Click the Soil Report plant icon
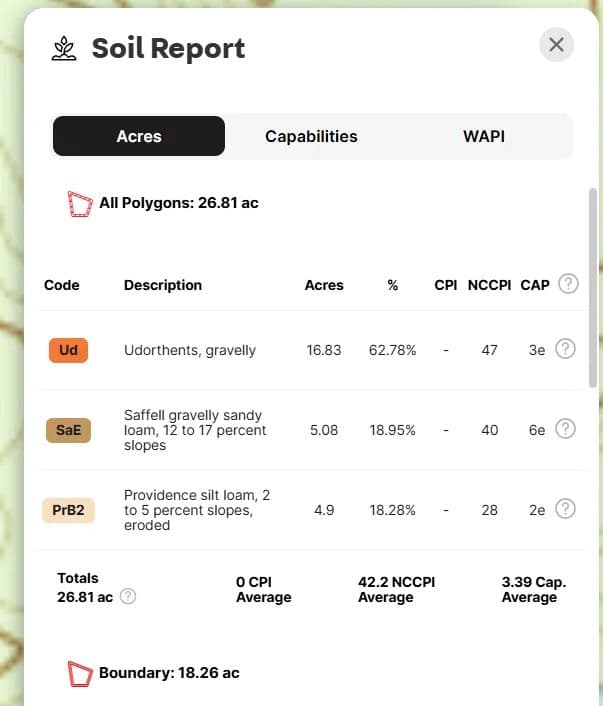Screen dimensions: 603x706 (x=64, y=48)
